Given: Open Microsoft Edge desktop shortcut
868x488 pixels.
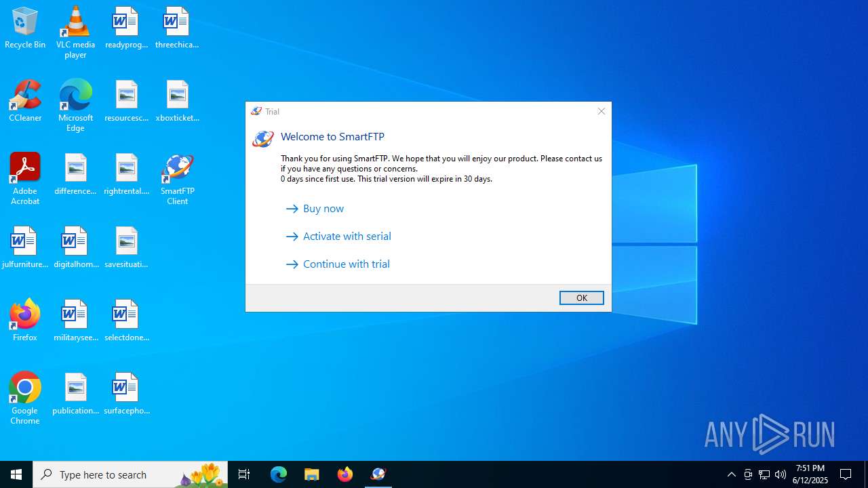Looking at the screenshot, I should click(75, 106).
